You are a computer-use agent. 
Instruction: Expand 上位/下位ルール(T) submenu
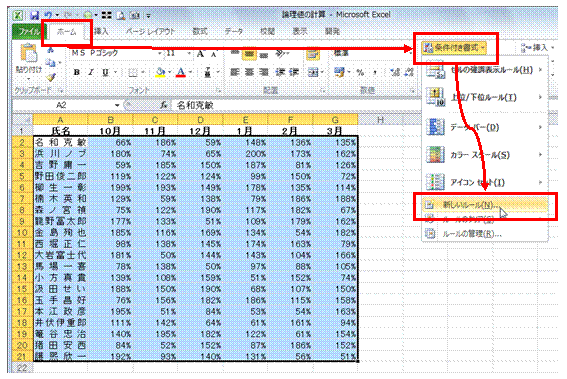[485, 97]
